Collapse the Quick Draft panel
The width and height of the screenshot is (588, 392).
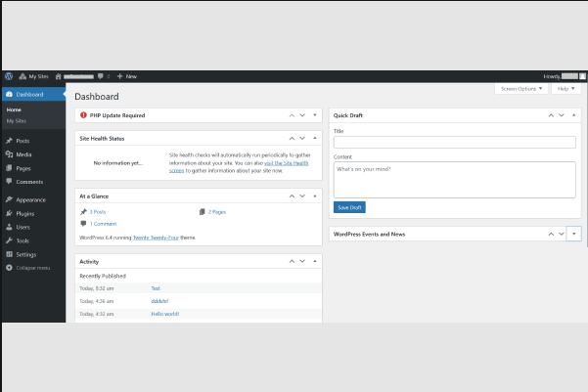pos(574,115)
